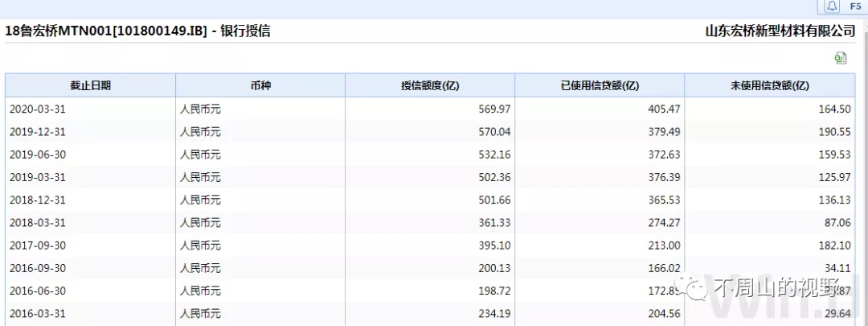Image resolution: width=868 pixels, height=326 pixels.
Task: Sort by 币种 column header
Action: tap(260, 85)
